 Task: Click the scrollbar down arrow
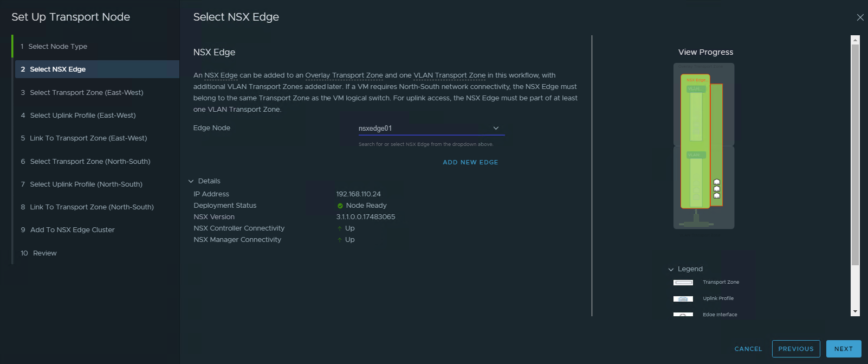856,312
